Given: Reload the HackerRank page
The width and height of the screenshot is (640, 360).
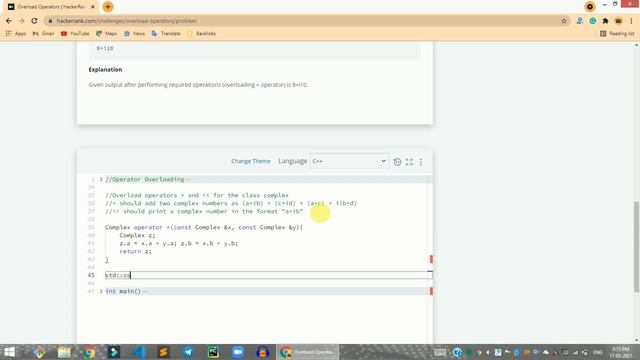Looking at the screenshot, I should tap(35, 21).
